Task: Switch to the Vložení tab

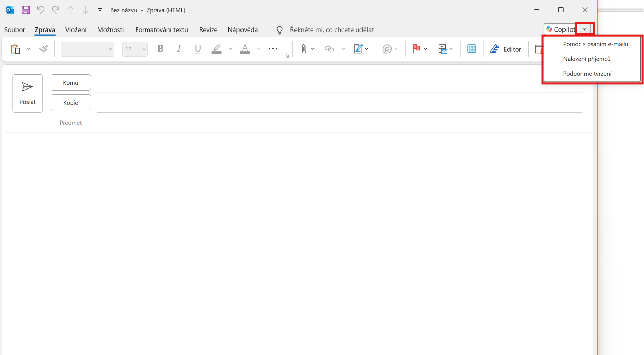Action: (76, 30)
